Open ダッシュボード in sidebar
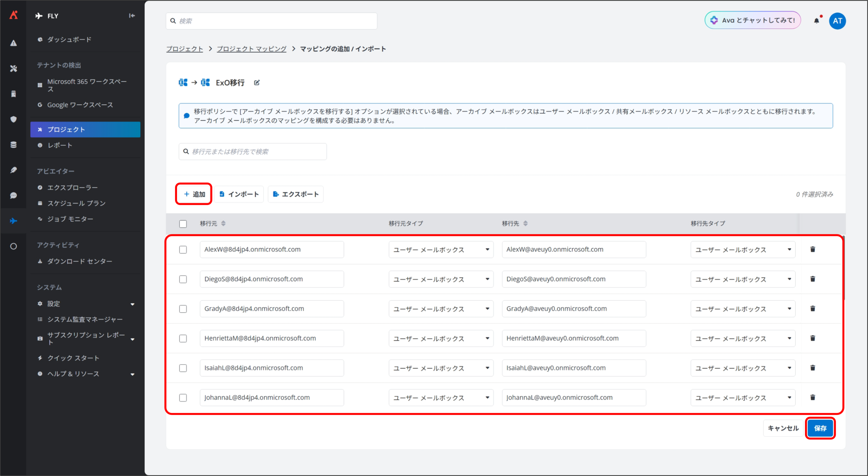This screenshot has height=476, width=868. [69, 39]
